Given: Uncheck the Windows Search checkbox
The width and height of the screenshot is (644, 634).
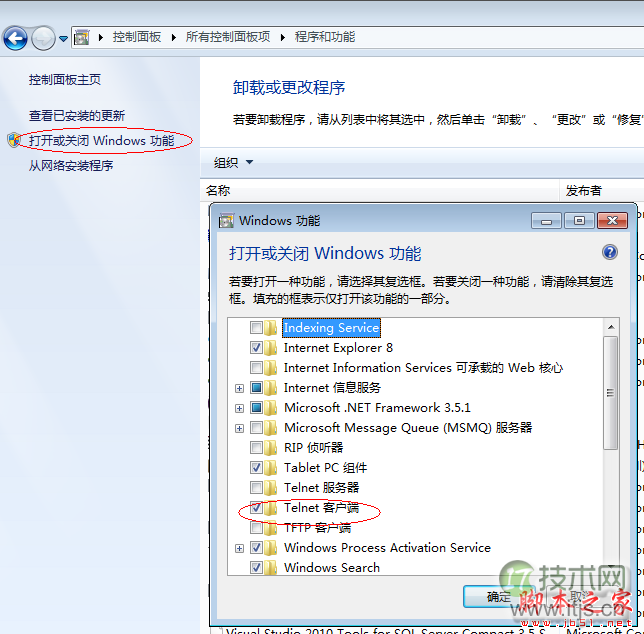Looking at the screenshot, I should click(x=256, y=567).
